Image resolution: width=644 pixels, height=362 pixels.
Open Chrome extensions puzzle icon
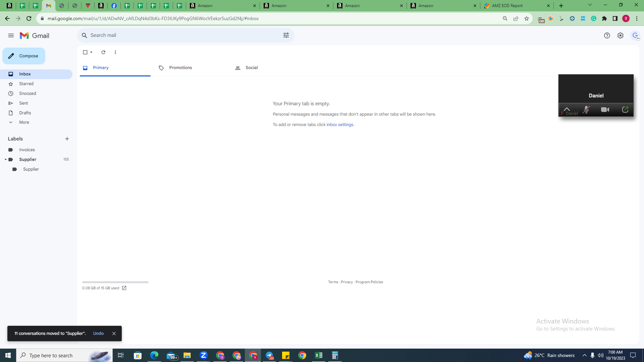click(604, 19)
